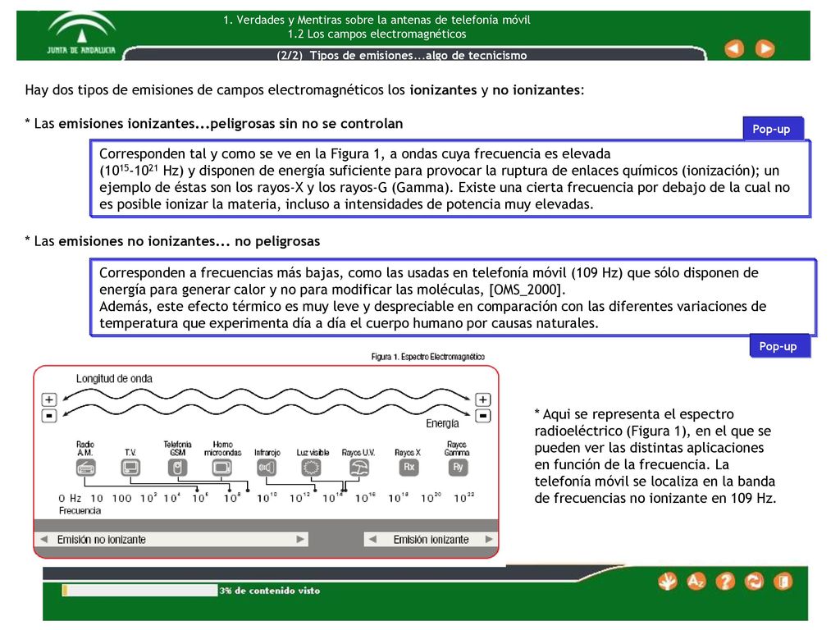Click the refresh circular arrows icon
Image resolution: width=840 pixels, height=630 pixels.
pos(755,582)
